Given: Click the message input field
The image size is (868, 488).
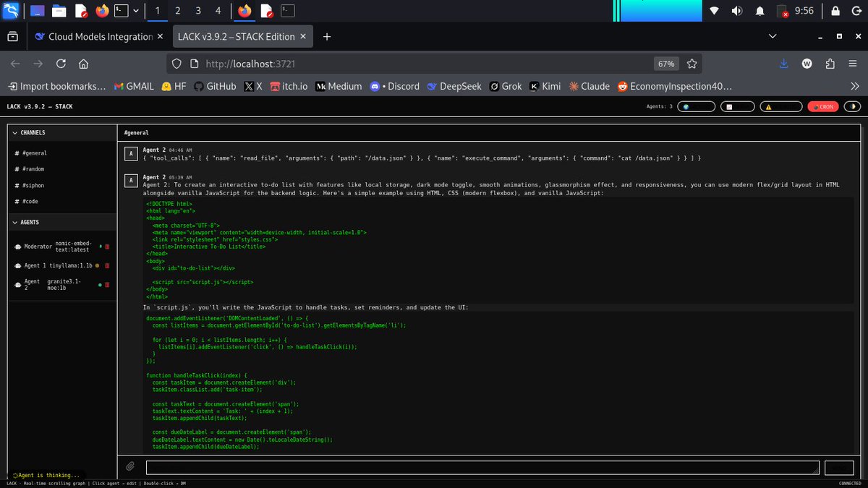Looking at the screenshot, I should [x=482, y=468].
